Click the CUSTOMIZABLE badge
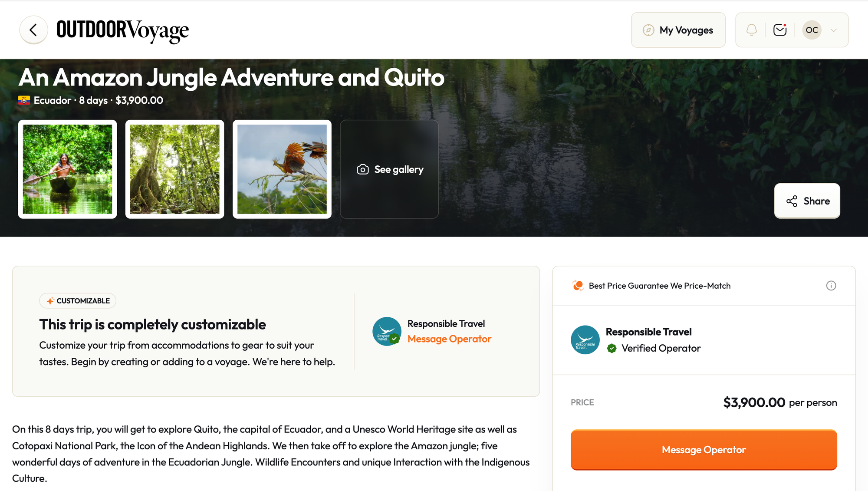This screenshot has height=491, width=868. [78, 301]
